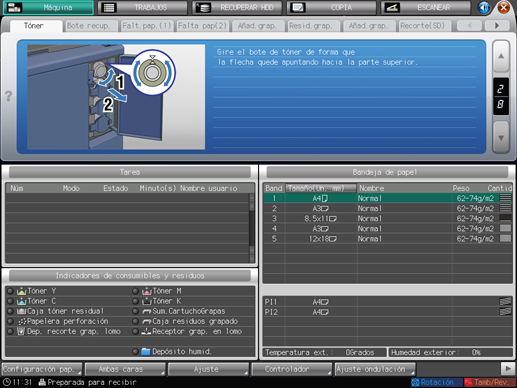Click the Tóner M consumable icon
517x388 pixels.
click(147, 291)
